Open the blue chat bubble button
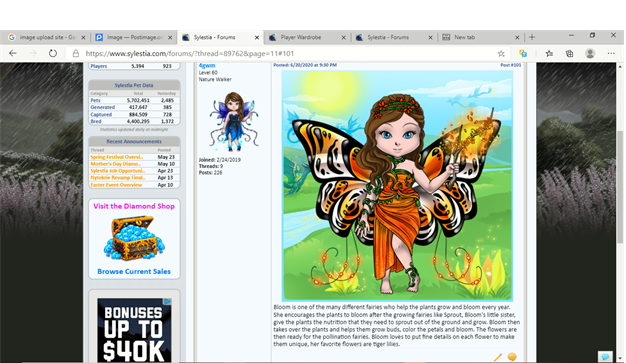 coord(605,356)
